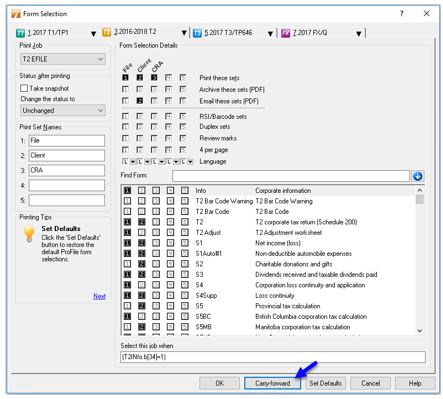Viewport: 443px width, 399px height.
Task: Click Print Set Name 3 field 'CRA'
Action: click(67, 170)
